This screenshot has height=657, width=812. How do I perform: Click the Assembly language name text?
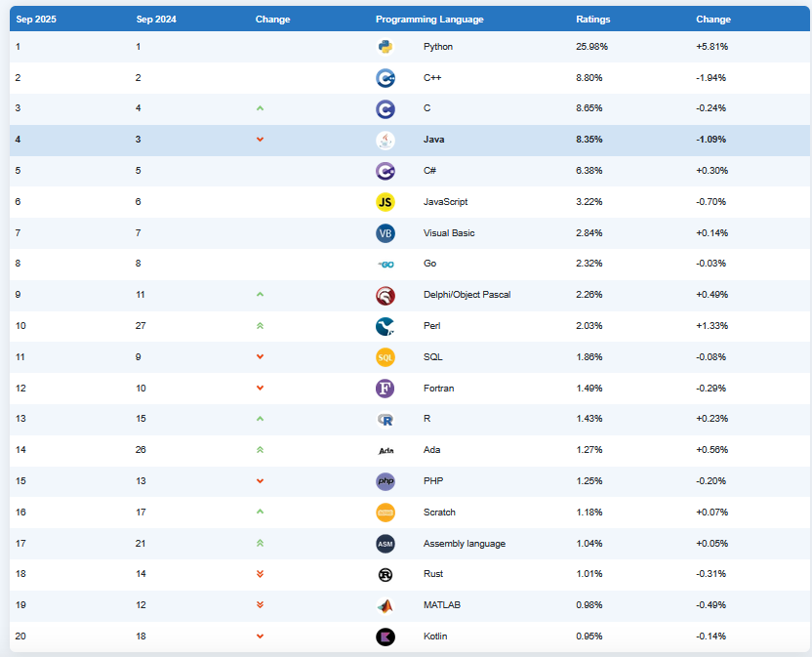(464, 544)
